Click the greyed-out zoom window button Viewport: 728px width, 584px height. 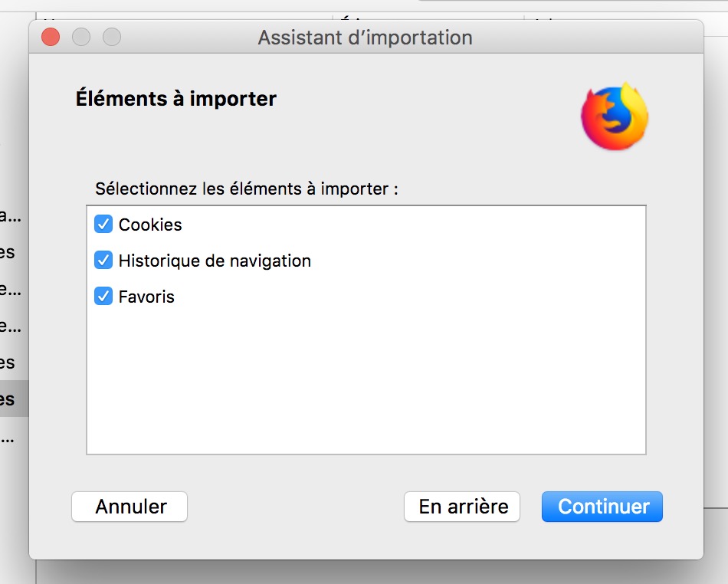pyautogui.click(x=112, y=37)
